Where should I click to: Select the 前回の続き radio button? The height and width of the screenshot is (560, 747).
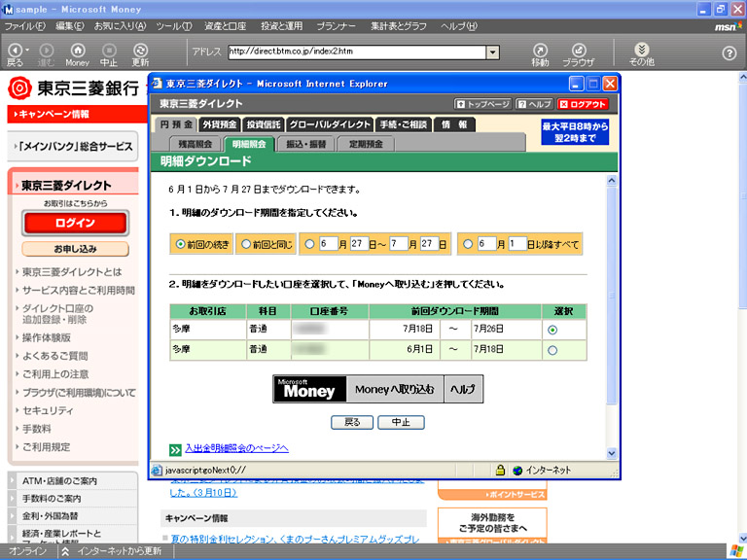tap(180, 244)
